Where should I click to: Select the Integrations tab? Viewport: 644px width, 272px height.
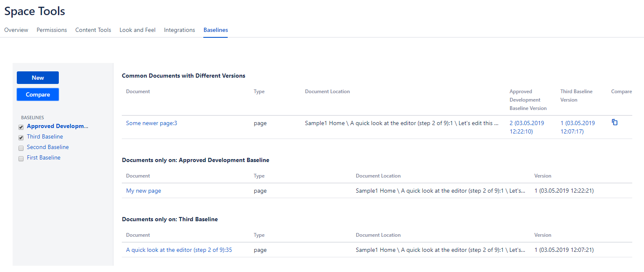pos(179,30)
